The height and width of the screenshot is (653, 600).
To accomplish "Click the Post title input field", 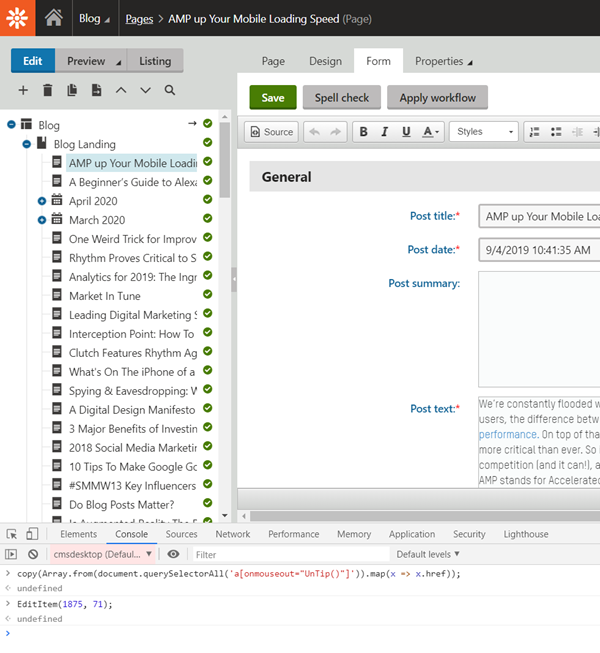I will coord(539,216).
